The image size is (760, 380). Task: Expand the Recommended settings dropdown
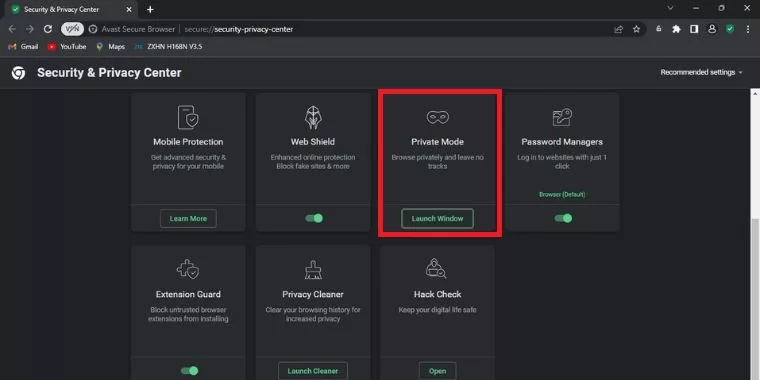pyautogui.click(x=701, y=72)
